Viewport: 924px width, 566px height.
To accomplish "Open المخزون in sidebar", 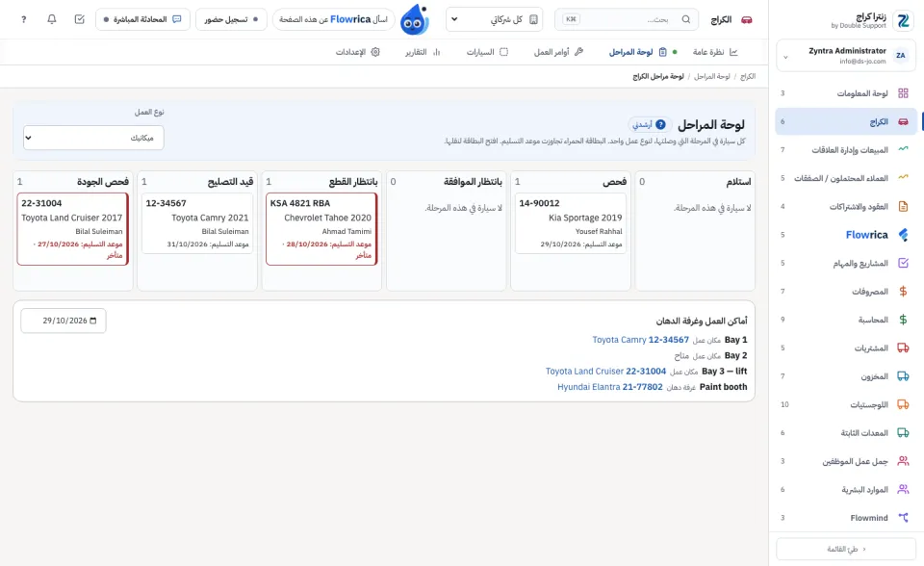I will pyautogui.click(x=846, y=376).
